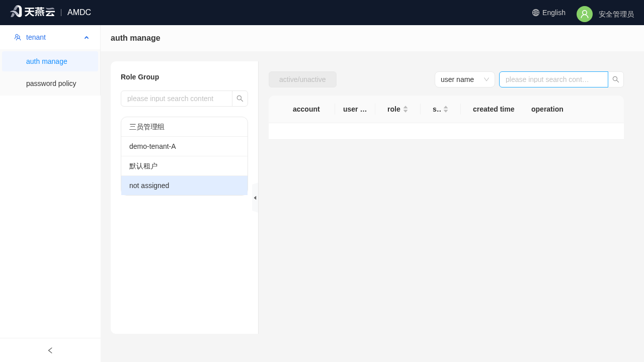Click the active/unactive button
This screenshot has width=644, height=362.
click(302, 79)
